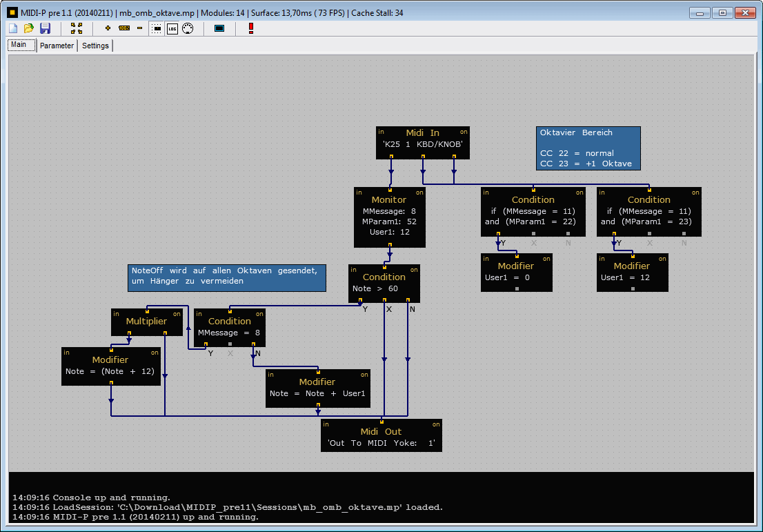Image resolution: width=763 pixels, height=532 pixels.
Task: Toggle 'on' for the MParam1 = 23 Condition
Action: point(695,193)
